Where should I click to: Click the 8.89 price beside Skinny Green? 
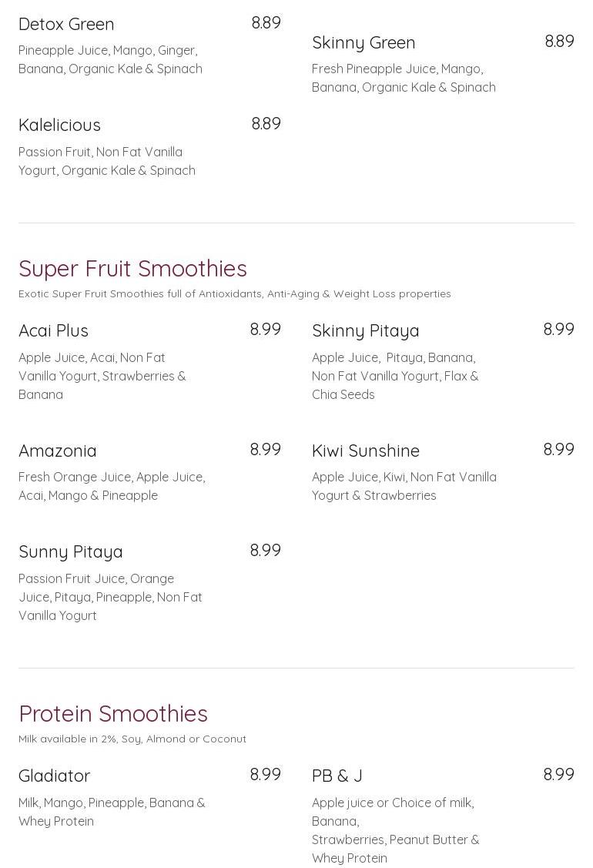click(x=559, y=42)
